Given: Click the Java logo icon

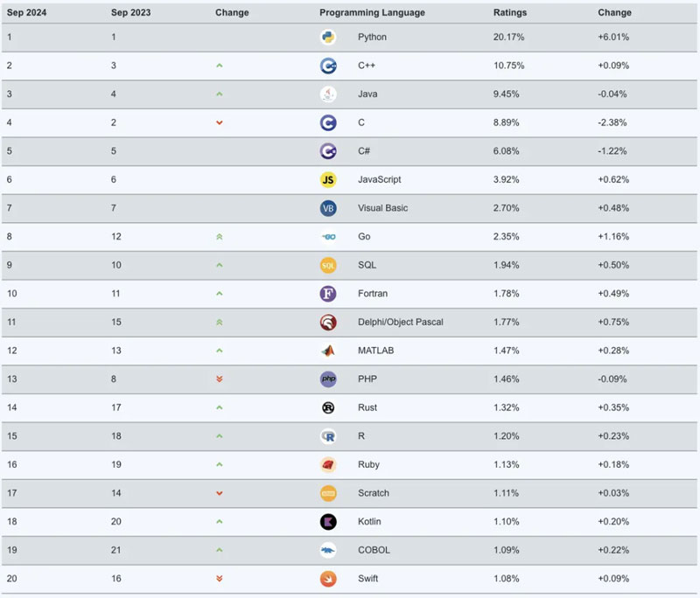Looking at the screenshot, I should pos(328,94).
